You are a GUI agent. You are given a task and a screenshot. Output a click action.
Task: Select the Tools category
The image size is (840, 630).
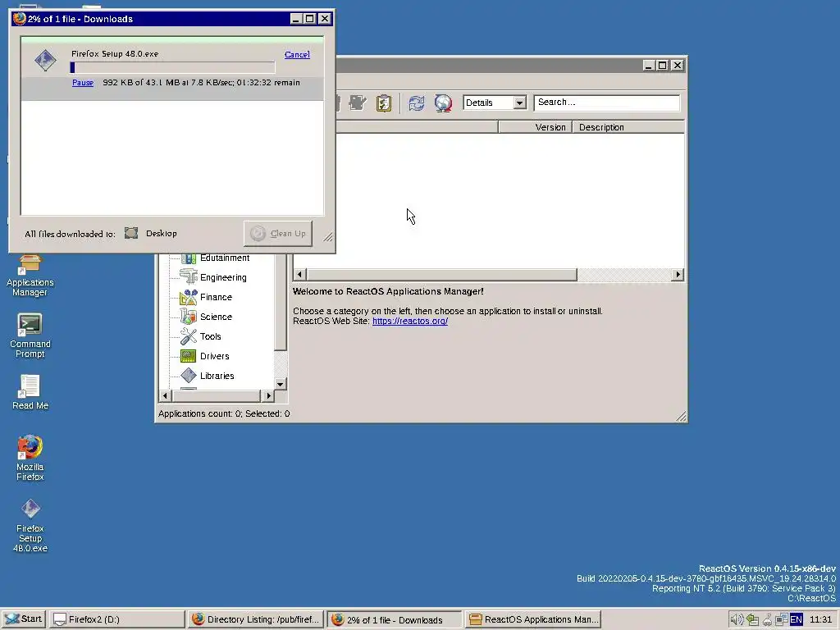(210, 336)
